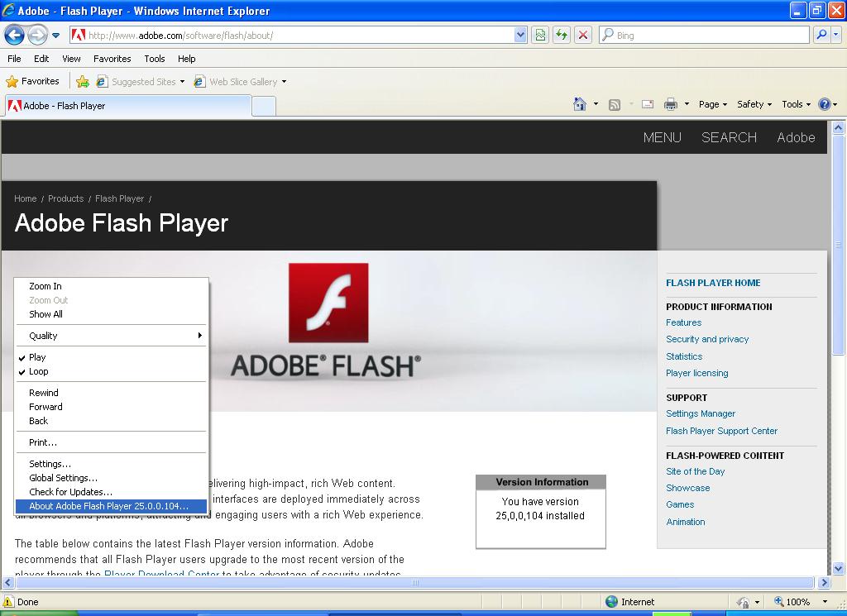Toggle the Loop checked menu item
The width and height of the screenshot is (847, 616).
111,371
